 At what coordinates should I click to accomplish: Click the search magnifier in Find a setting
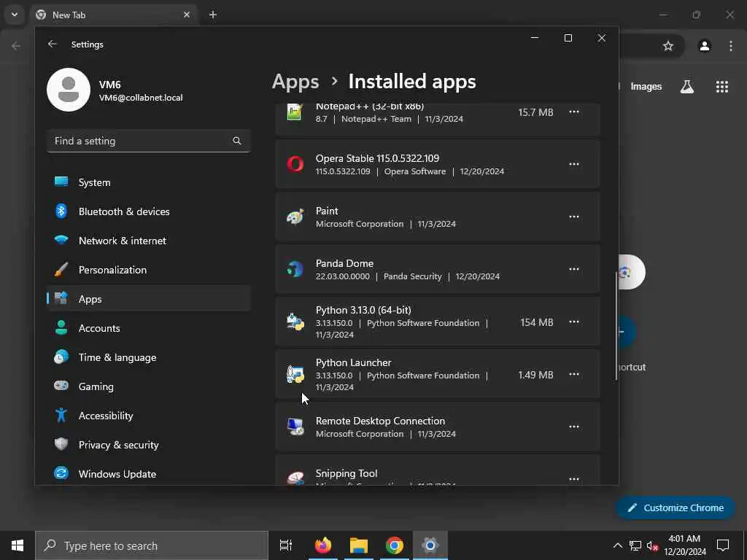[237, 141]
